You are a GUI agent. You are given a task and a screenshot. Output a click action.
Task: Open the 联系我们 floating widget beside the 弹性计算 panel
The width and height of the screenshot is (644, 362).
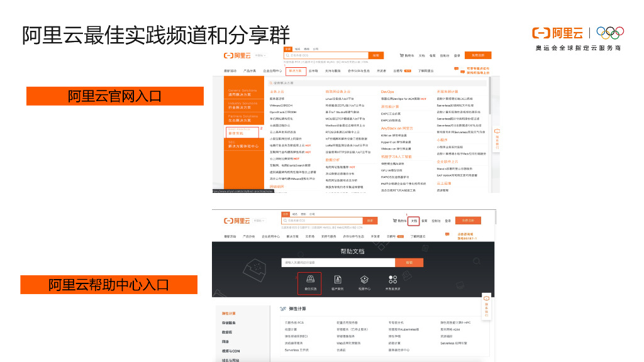(x=486, y=307)
